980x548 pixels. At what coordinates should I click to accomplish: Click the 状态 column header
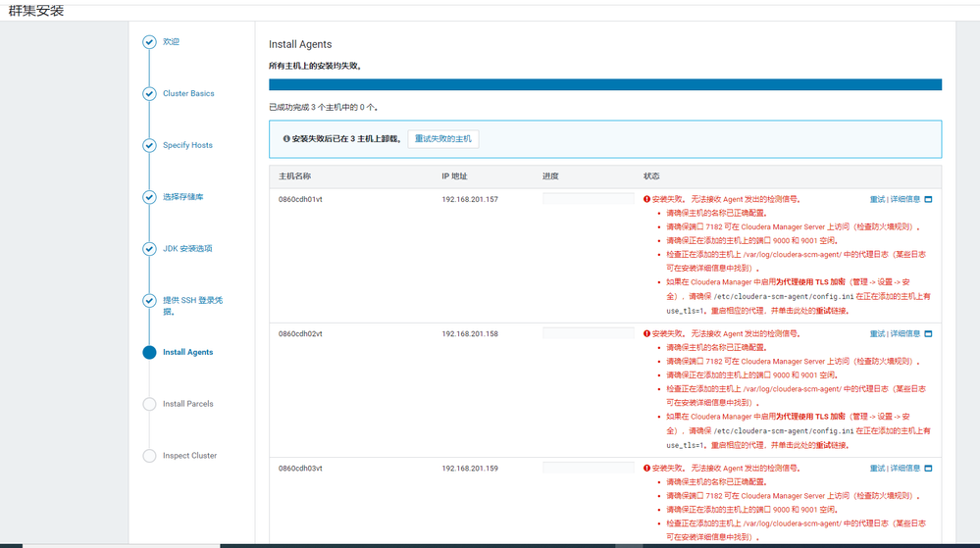(x=651, y=176)
